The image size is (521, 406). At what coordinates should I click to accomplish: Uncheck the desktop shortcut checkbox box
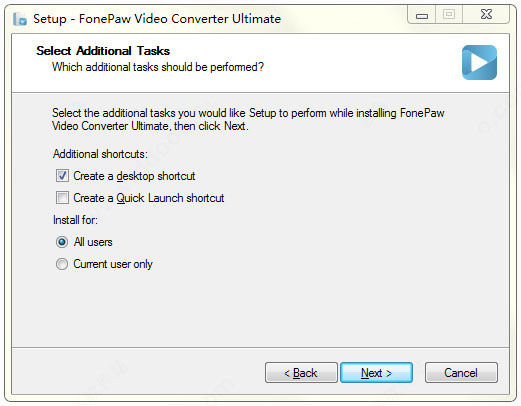(62, 176)
